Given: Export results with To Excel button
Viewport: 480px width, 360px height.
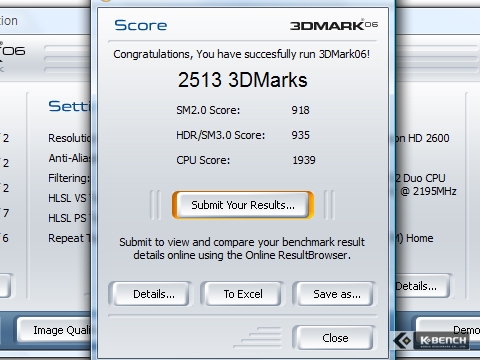Looking at the screenshot, I should pyautogui.click(x=243, y=294).
